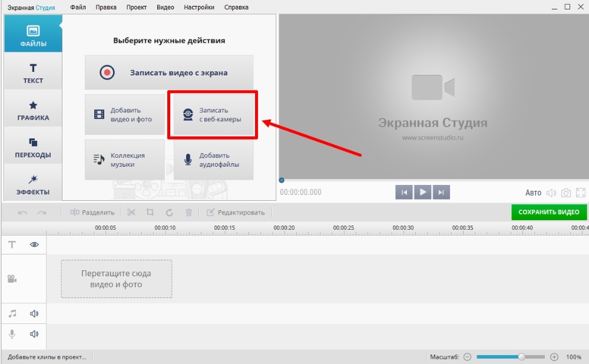The image size is (589, 364).
Task: Open the Настройки menu
Action: tap(199, 8)
